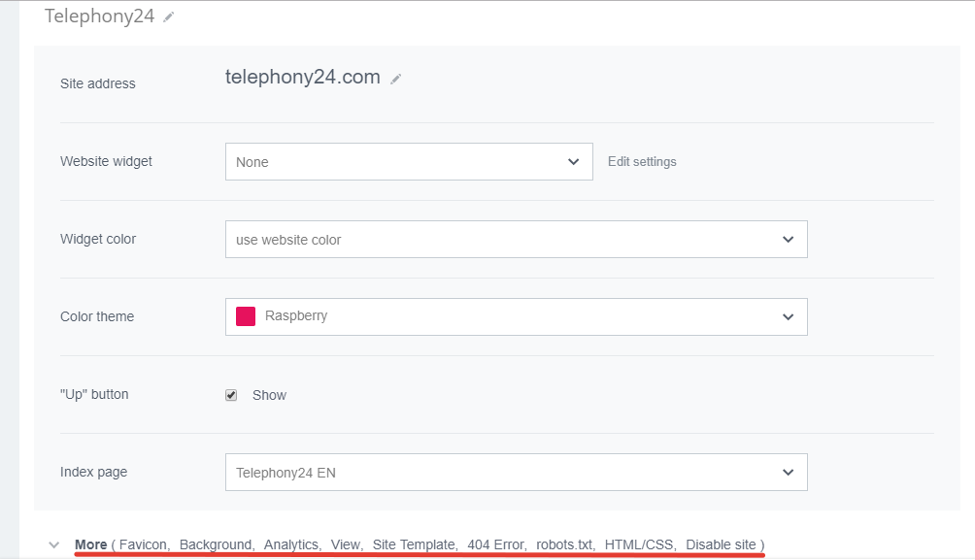Click the telephony24.com address text

[x=303, y=77]
